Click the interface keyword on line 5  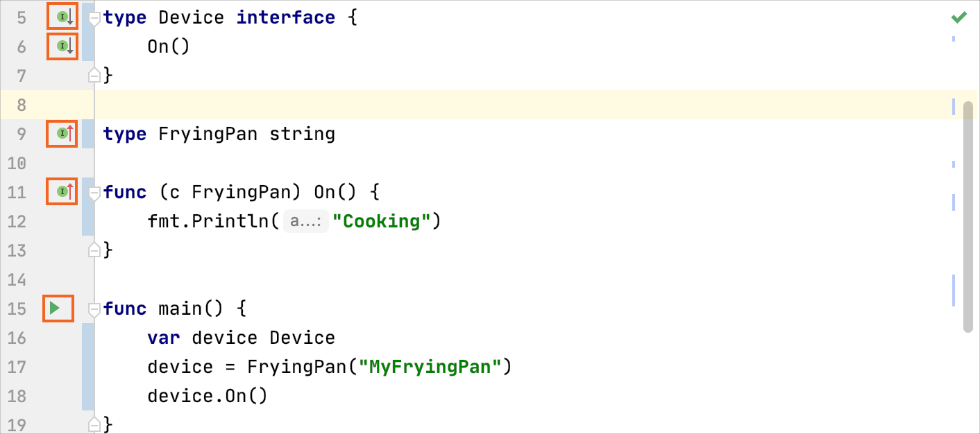click(x=285, y=17)
